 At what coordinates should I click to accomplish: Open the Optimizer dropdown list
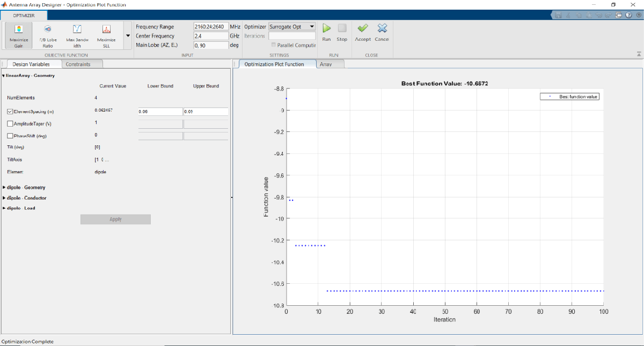(292, 26)
